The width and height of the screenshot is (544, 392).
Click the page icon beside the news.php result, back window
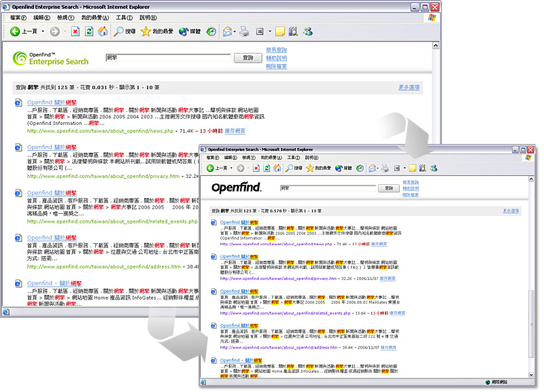tap(18, 103)
